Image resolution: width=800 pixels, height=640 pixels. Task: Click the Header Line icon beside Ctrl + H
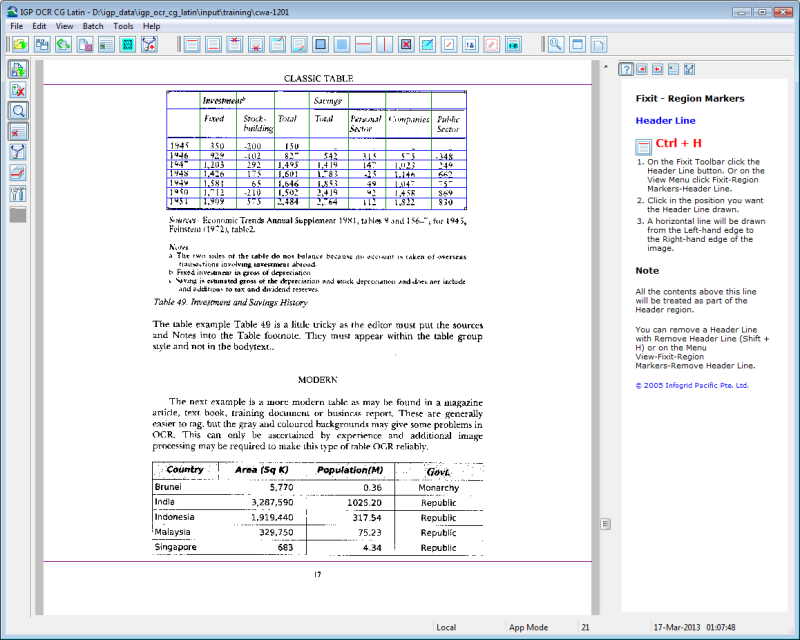[x=643, y=147]
